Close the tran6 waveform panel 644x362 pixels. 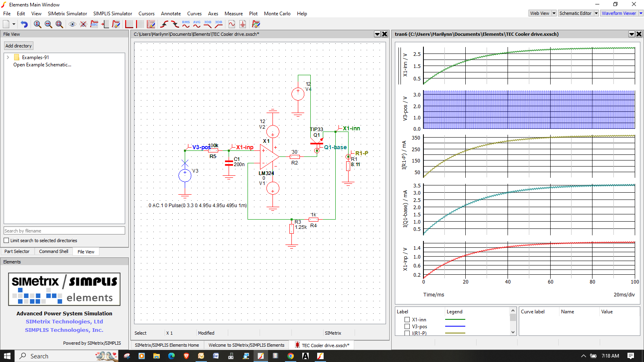point(639,34)
